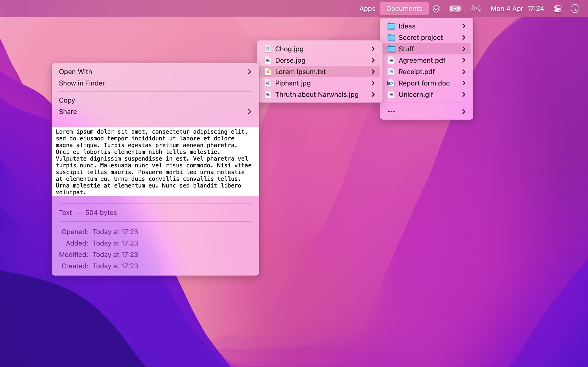Viewport: 588px width, 367px height.
Task: Copy the Lorem Ipsum file
Action: 67,100
